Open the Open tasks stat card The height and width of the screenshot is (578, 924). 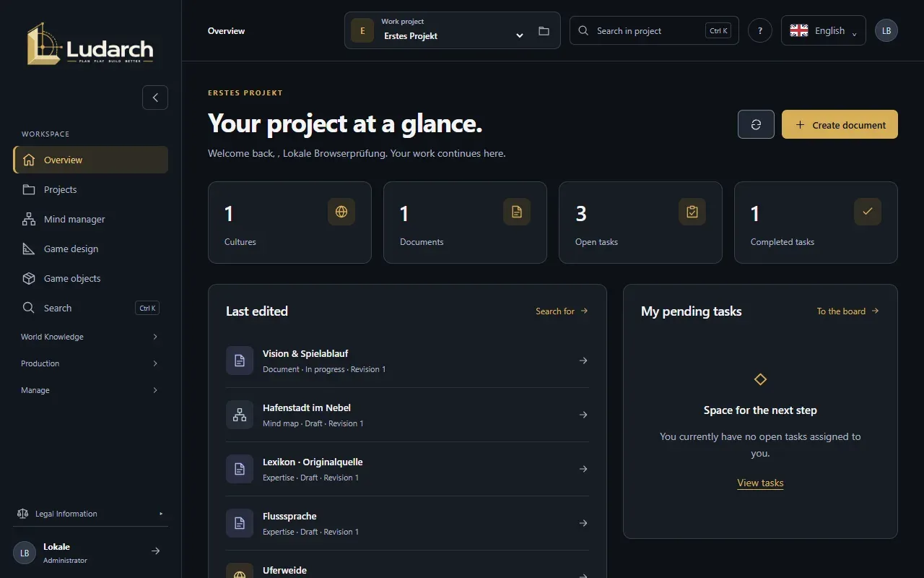point(640,223)
